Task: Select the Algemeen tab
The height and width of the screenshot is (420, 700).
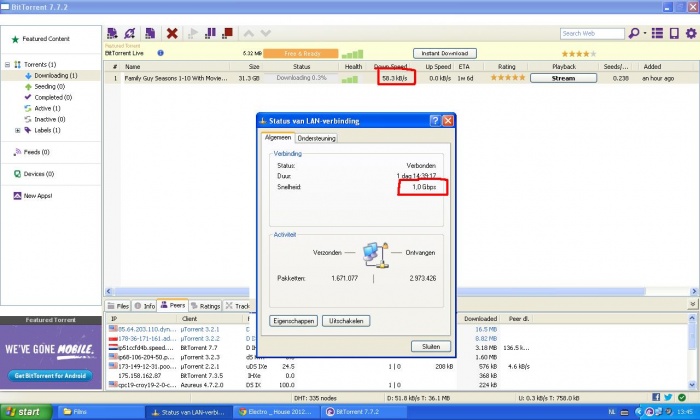Action: point(278,137)
